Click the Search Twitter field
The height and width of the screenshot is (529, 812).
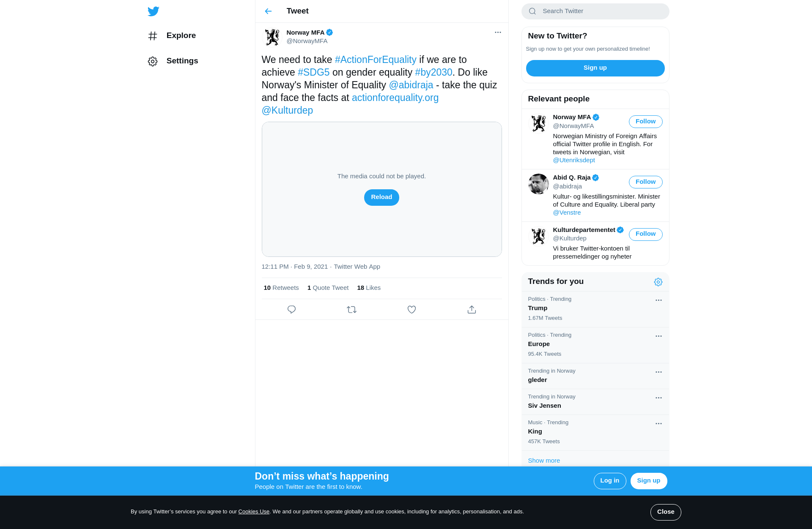click(x=595, y=11)
